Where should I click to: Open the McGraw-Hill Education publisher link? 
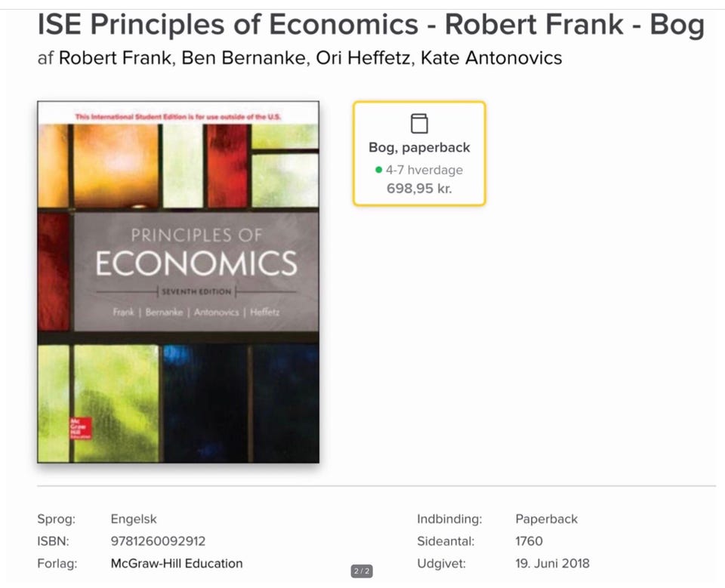[177, 563]
